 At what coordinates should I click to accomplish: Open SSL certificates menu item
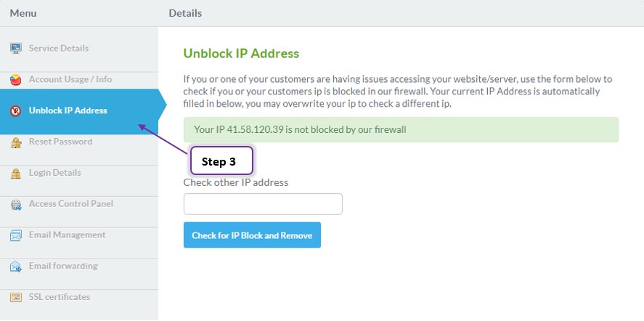click(x=79, y=297)
